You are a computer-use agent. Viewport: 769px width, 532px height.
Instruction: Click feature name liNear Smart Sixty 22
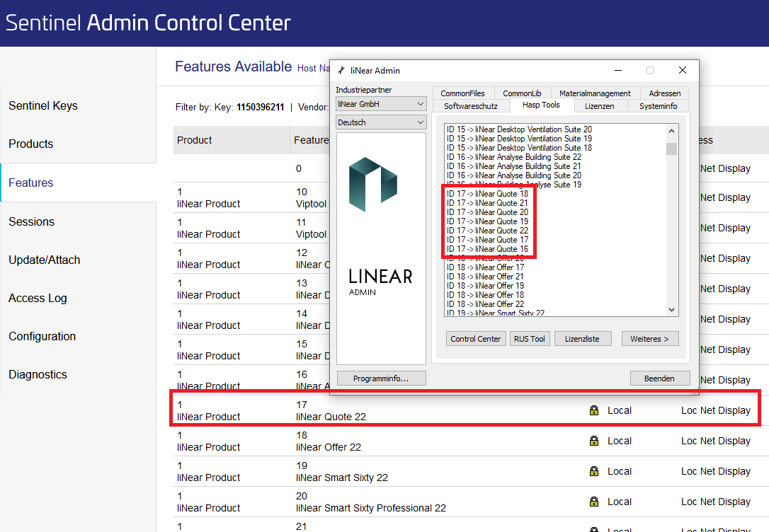(342, 478)
